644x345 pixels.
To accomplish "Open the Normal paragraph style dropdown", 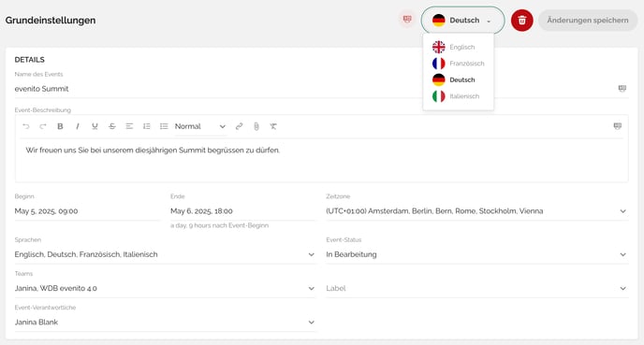I will coord(200,126).
